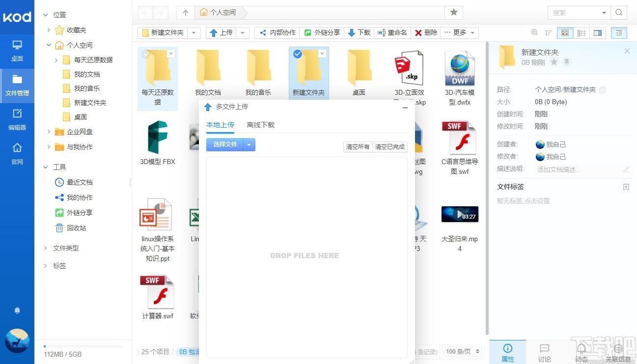The height and width of the screenshot is (364, 637).
Task: Click the 内部协作 toolbar button
Action: (x=277, y=33)
